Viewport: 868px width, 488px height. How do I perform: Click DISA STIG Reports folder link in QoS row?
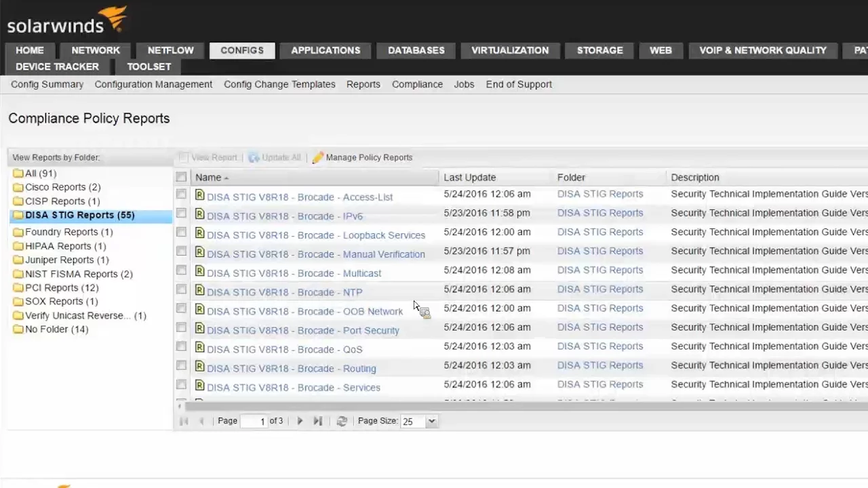pos(600,346)
